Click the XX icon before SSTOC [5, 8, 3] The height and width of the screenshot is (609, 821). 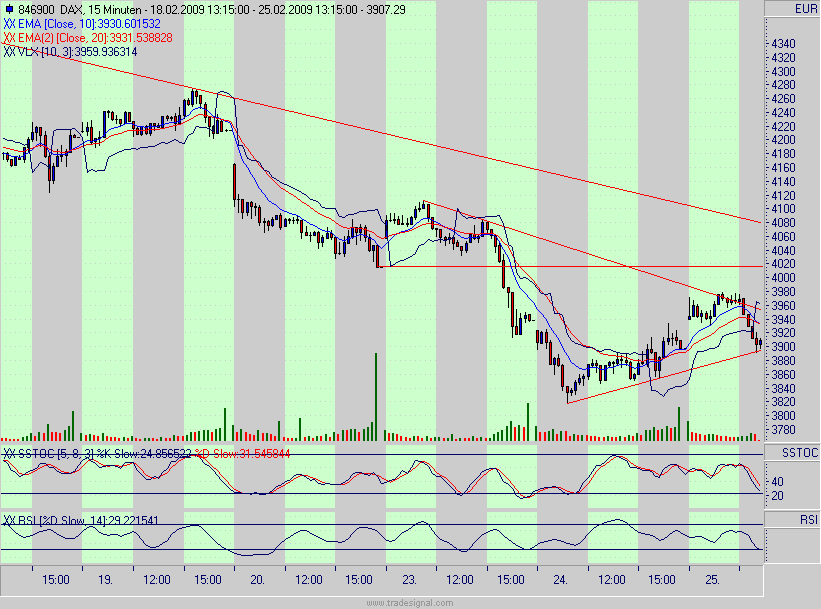pos(10,452)
